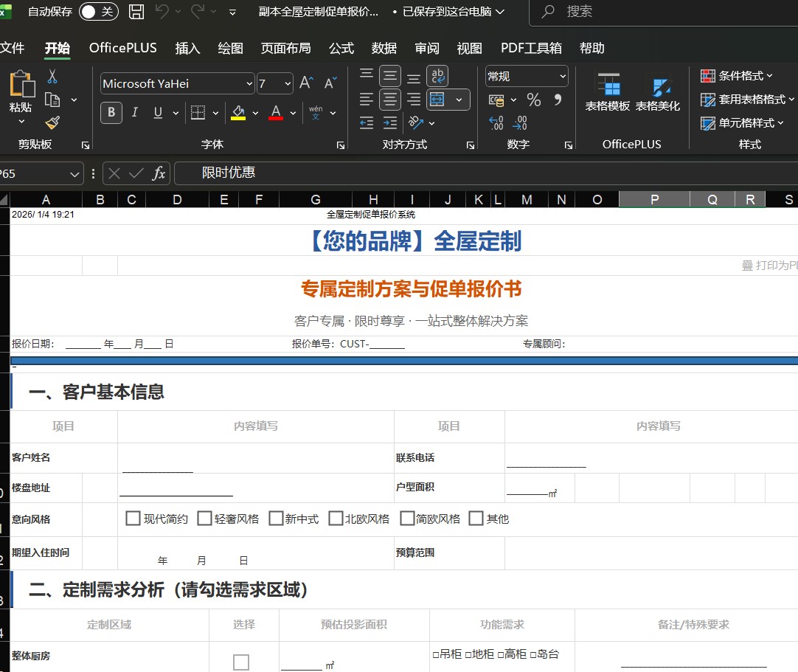Click the Cut scissors icon

click(x=52, y=76)
